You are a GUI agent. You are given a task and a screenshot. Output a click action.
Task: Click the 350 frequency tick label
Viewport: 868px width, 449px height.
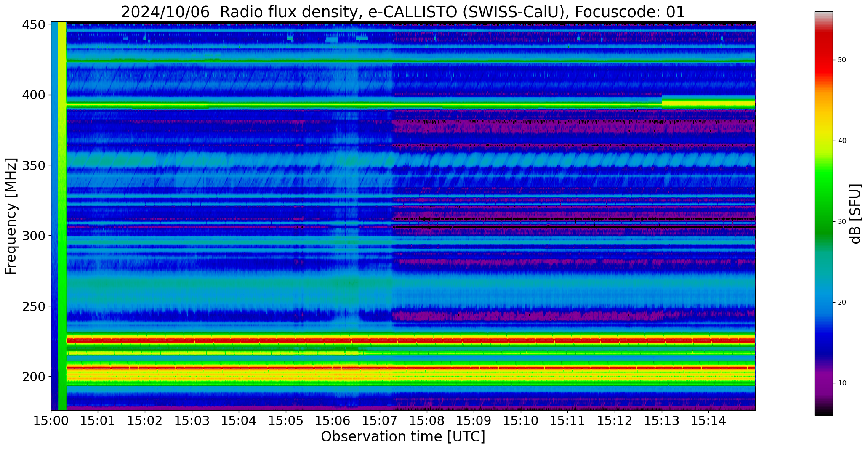tap(34, 165)
